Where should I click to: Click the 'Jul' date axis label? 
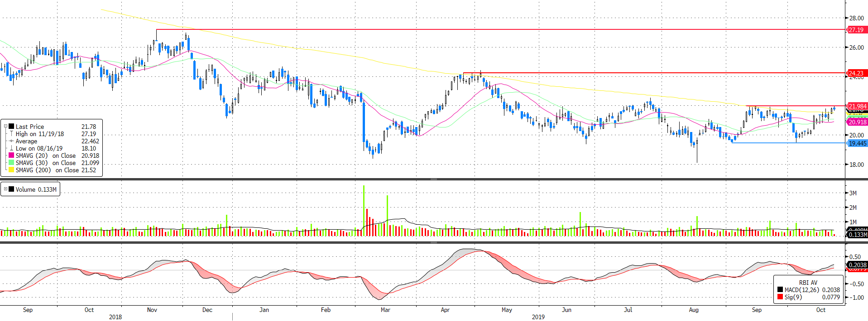click(x=628, y=310)
